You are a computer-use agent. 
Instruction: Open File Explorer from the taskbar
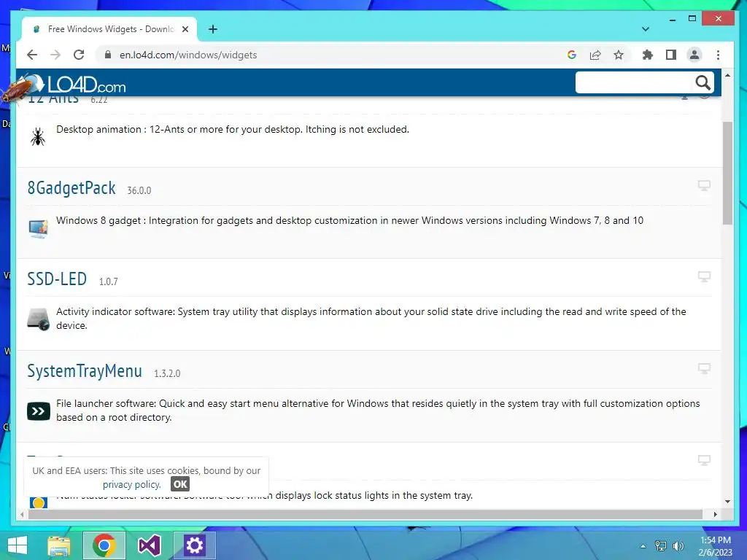(x=59, y=545)
